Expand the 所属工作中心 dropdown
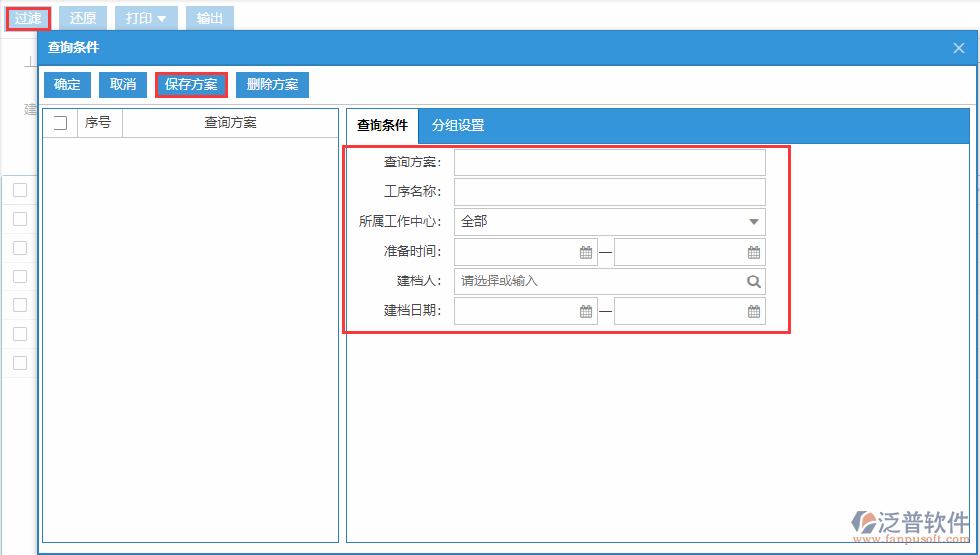 click(753, 222)
